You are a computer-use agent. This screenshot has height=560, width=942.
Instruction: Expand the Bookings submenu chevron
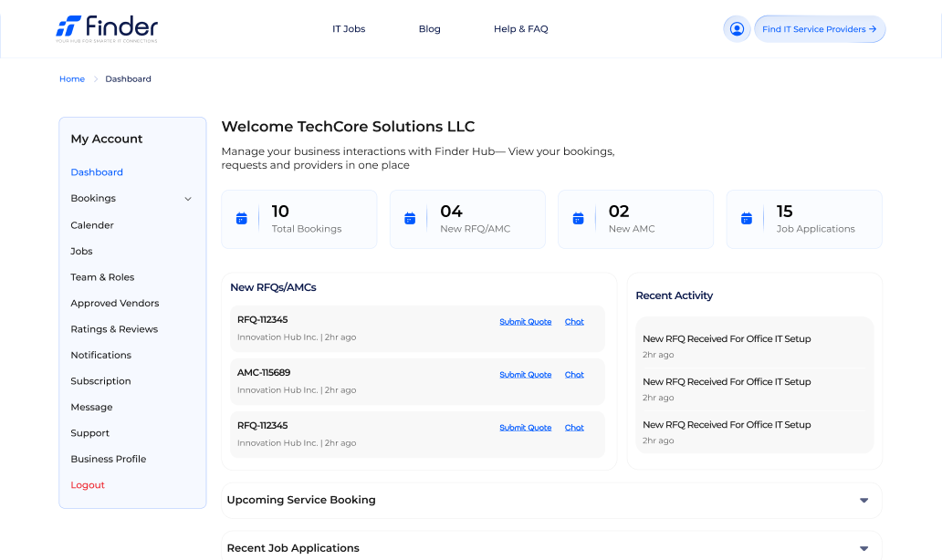[x=188, y=199]
